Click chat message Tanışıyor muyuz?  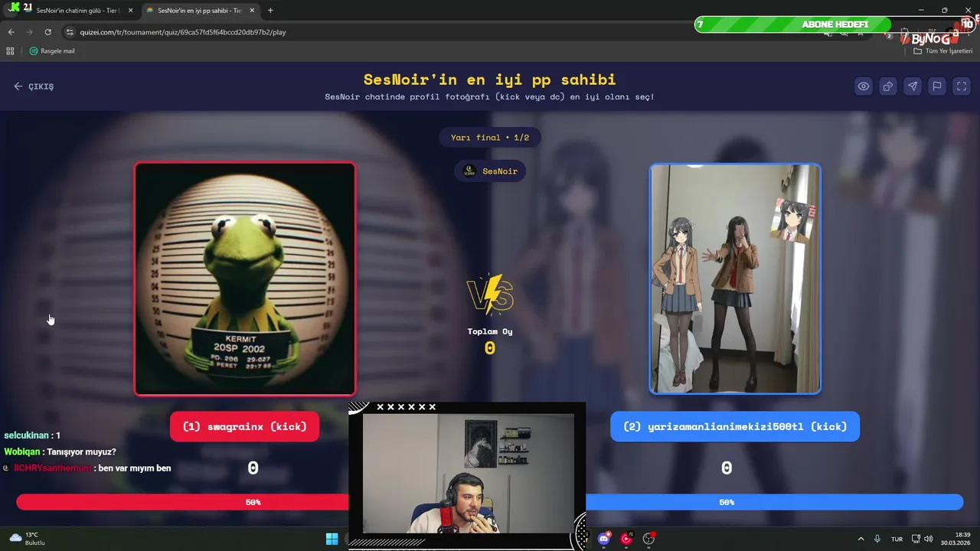(x=81, y=452)
